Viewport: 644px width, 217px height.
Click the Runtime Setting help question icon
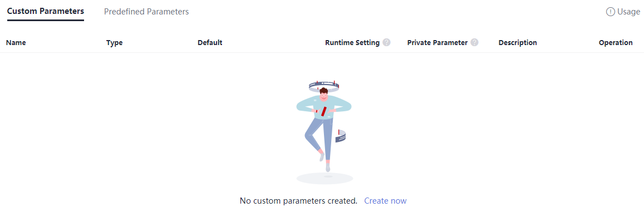[x=386, y=42]
